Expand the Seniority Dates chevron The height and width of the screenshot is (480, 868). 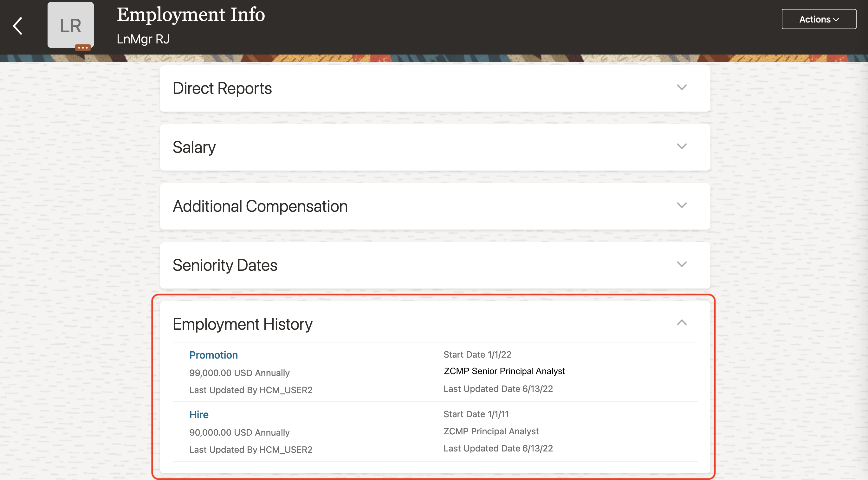point(681,264)
